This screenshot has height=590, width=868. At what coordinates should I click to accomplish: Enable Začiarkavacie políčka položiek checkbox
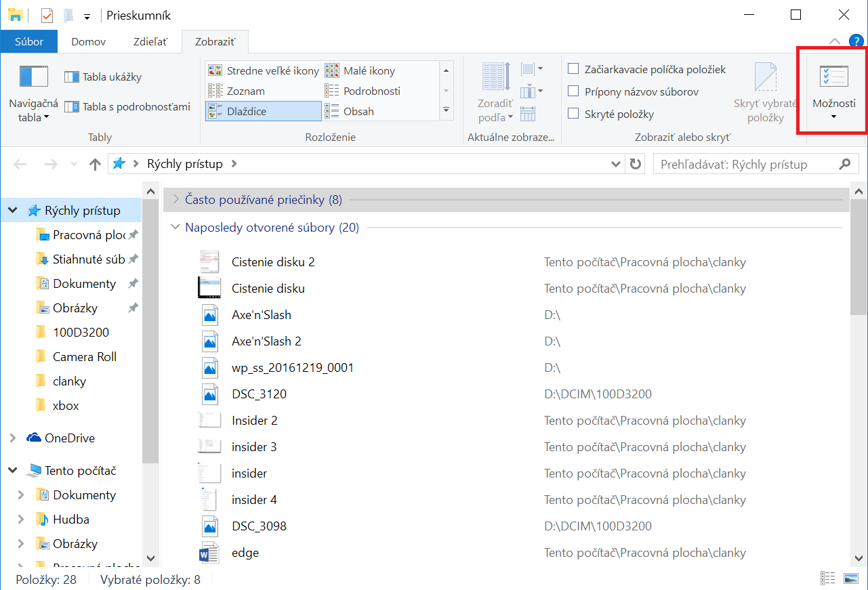click(x=573, y=69)
